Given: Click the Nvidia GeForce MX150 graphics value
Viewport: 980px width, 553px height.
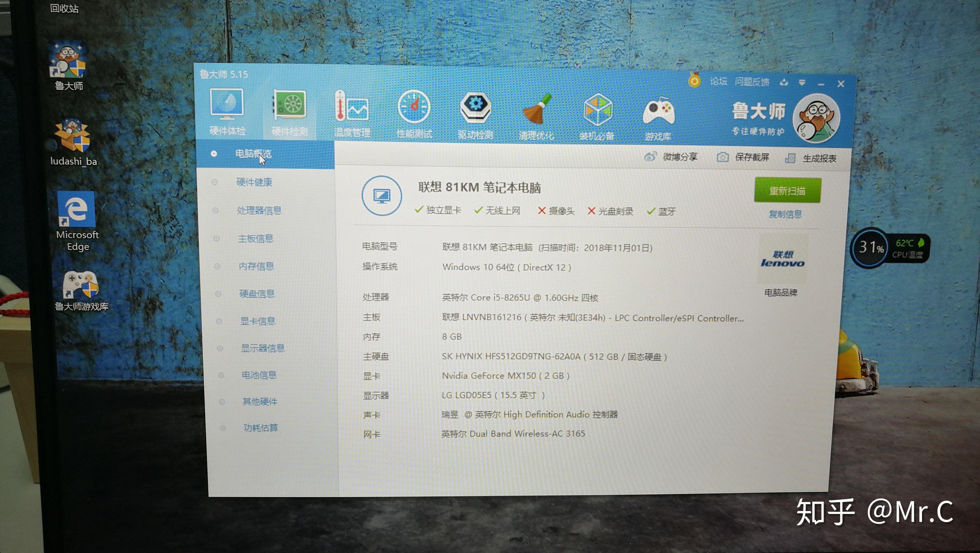Looking at the screenshot, I should [x=506, y=376].
